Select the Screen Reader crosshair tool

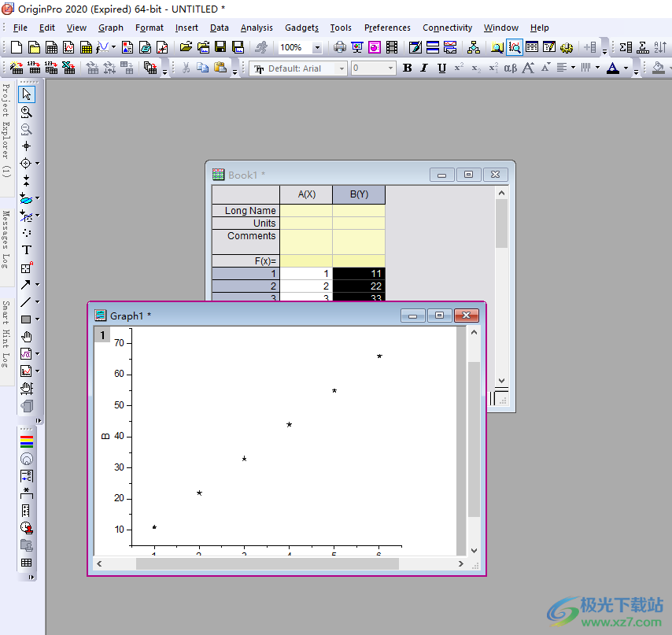pyautogui.click(x=27, y=146)
